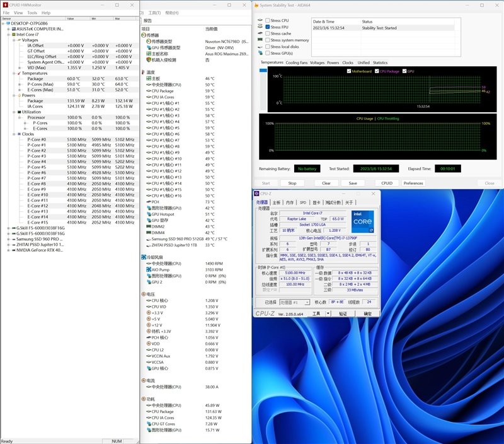Viewport: 504px width, 444px height.
Task: Click the AIDA64 flame icon in Stability Test title bar
Action: tap(256, 5)
